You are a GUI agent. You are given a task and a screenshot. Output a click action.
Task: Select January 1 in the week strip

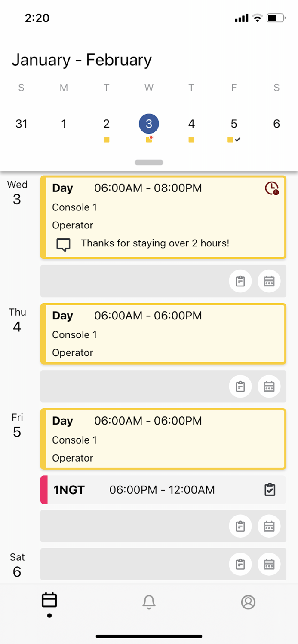64,124
